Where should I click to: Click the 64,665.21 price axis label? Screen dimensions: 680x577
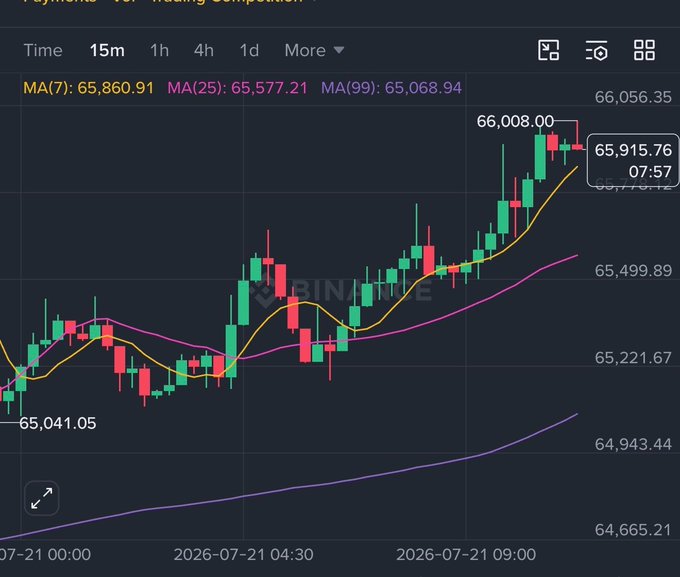633,530
